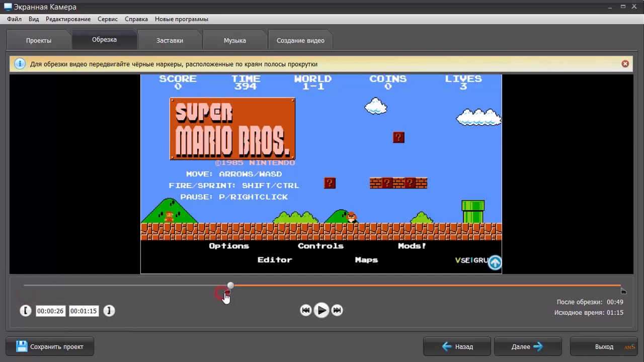
Task: Click the Сохранить проект button
Action: point(50,346)
